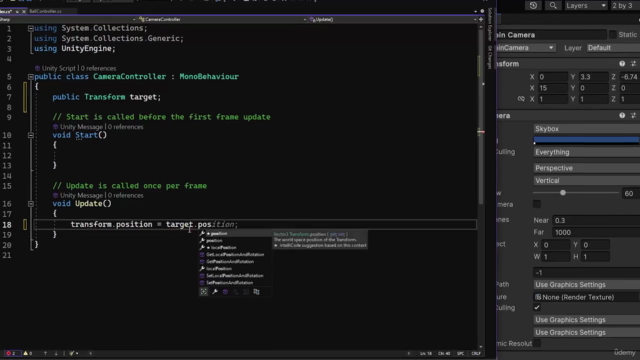Open the FOV Axis Vertical dropdown
This screenshot has width=640, height=360.
[587, 180]
